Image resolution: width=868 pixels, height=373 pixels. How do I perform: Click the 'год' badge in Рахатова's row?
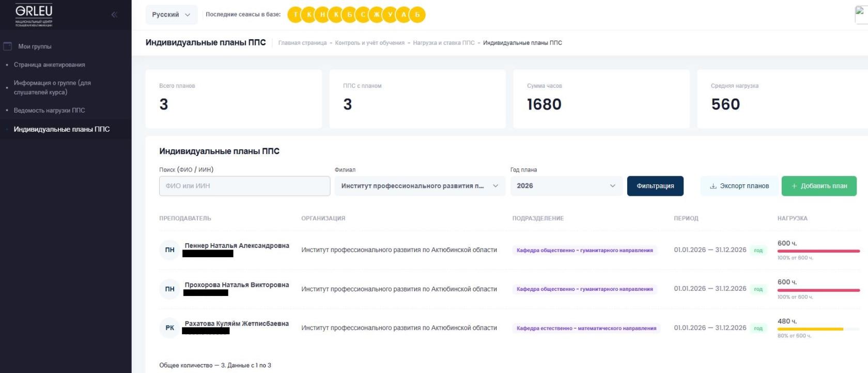(758, 328)
